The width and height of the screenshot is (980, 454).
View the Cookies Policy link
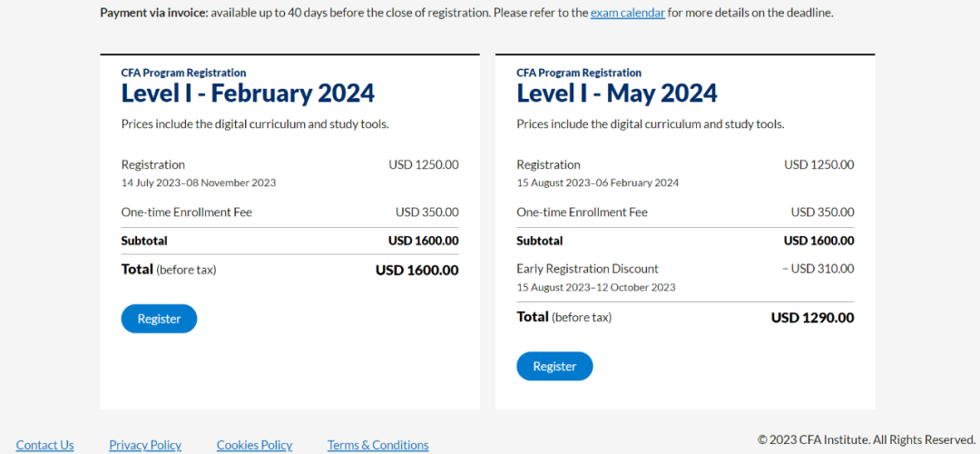[x=254, y=445]
